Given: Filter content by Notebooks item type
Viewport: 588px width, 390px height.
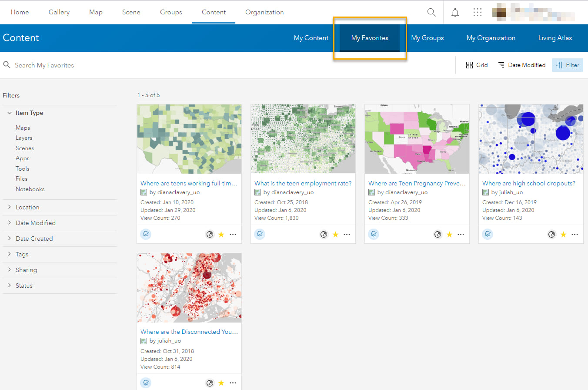Looking at the screenshot, I should point(30,189).
